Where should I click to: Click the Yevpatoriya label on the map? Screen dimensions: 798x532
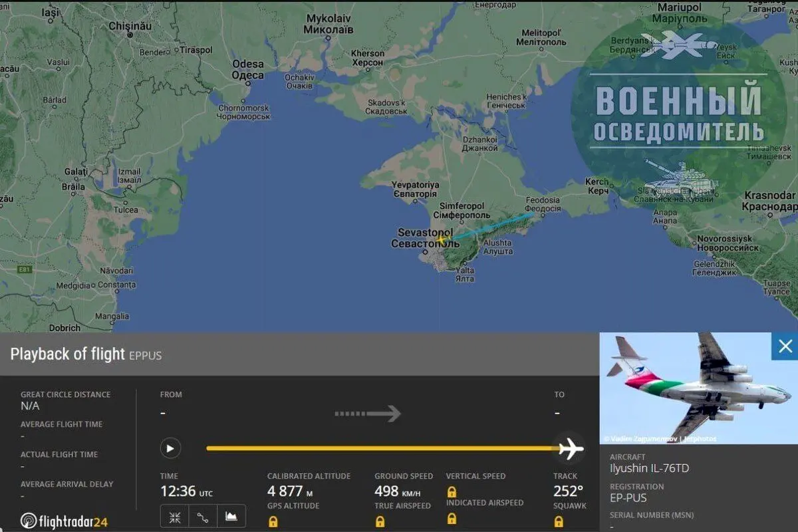[x=415, y=188]
